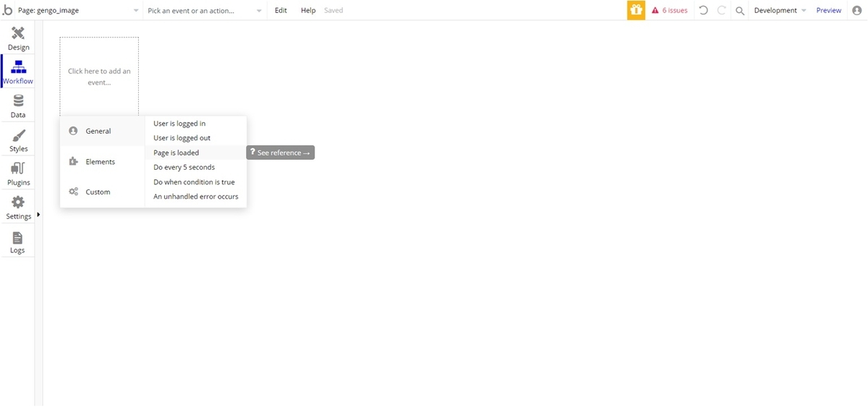The height and width of the screenshot is (407, 868).
Task: Click the Saved status text
Action: coord(333,10)
